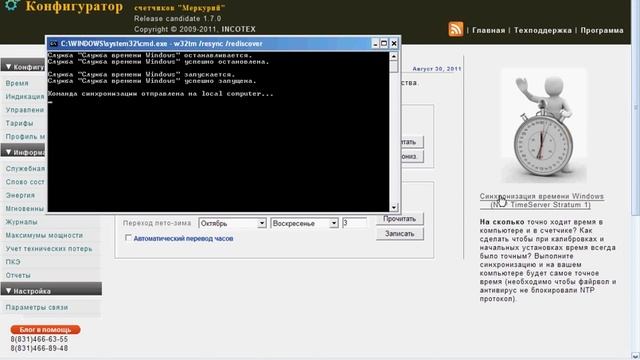Maximize the cmd.exe window

pos(384,43)
